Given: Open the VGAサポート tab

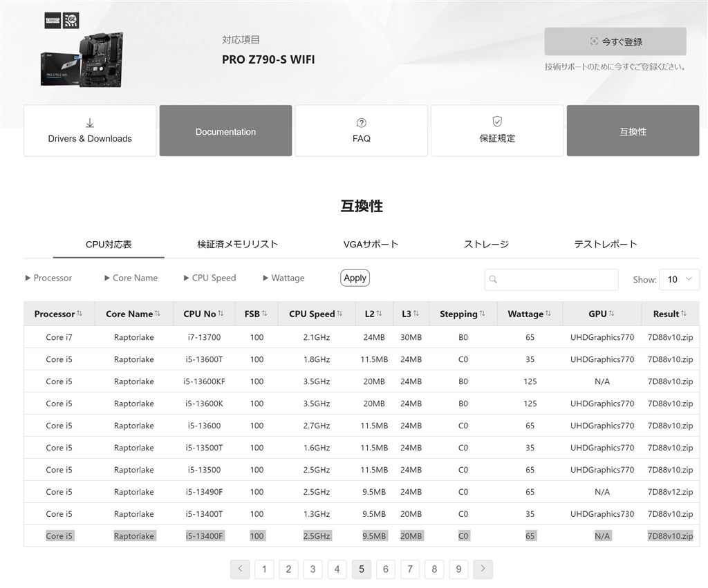Looking at the screenshot, I should click(x=371, y=244).
